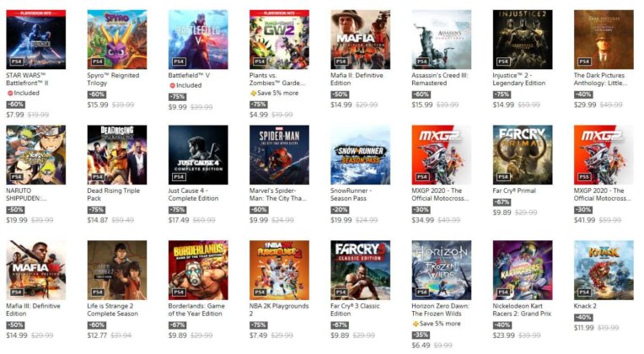This screenshot has height=354, width=644.
Task: Select the Battlefield V game cover
Action: (x=198, y=40)
